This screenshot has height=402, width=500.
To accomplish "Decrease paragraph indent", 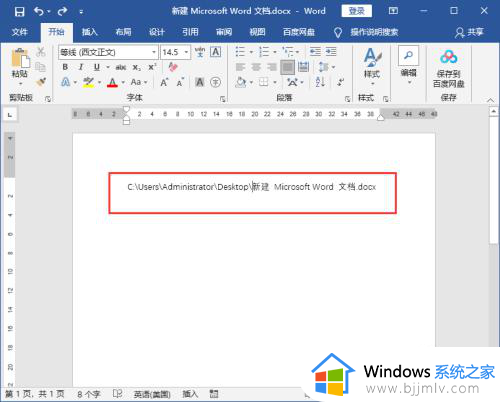I will point(315,52).
